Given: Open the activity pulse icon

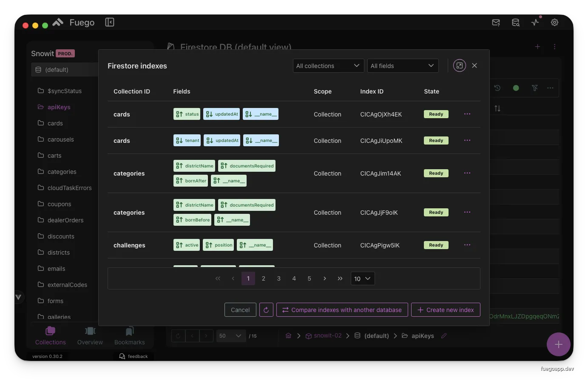Looking at the screenshot, I should [535, 23].
